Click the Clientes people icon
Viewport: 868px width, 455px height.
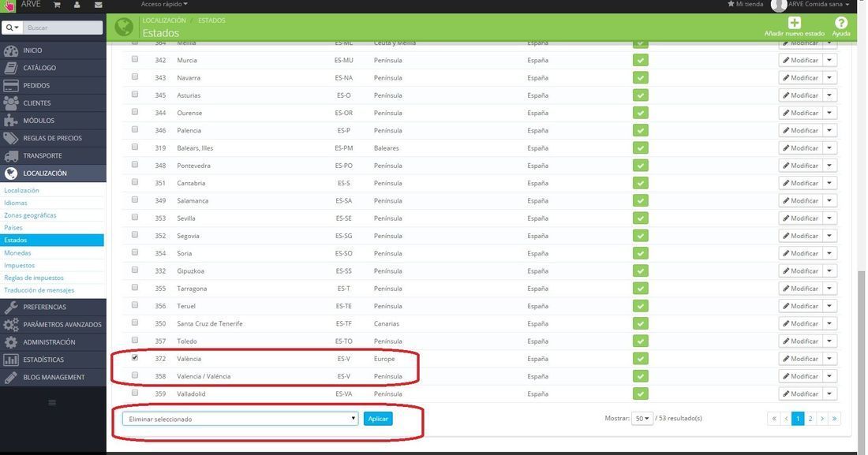pyautogui.click(x=11, y=103)
